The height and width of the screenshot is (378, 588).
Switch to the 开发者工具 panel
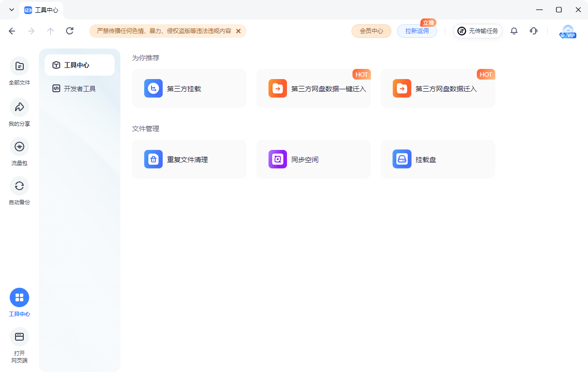[x=79, y=88]
